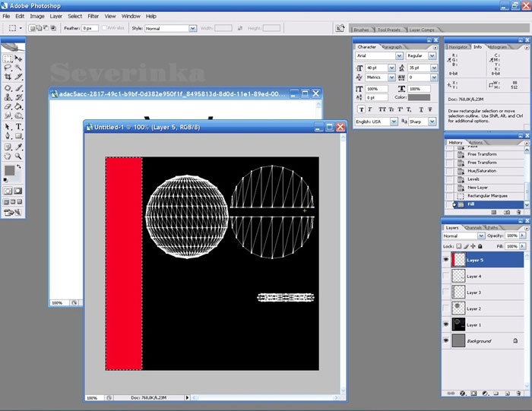The height and width of the screenshot is (411, 532).
Task: Select the Magic Wand tool
Action: point(18,68)
